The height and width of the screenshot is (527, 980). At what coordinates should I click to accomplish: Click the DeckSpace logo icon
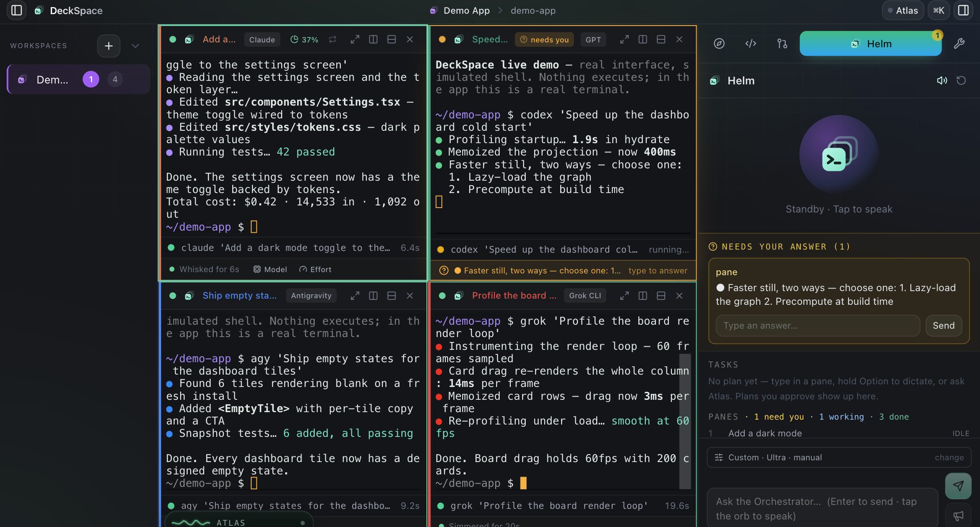(x=39, y=10)
